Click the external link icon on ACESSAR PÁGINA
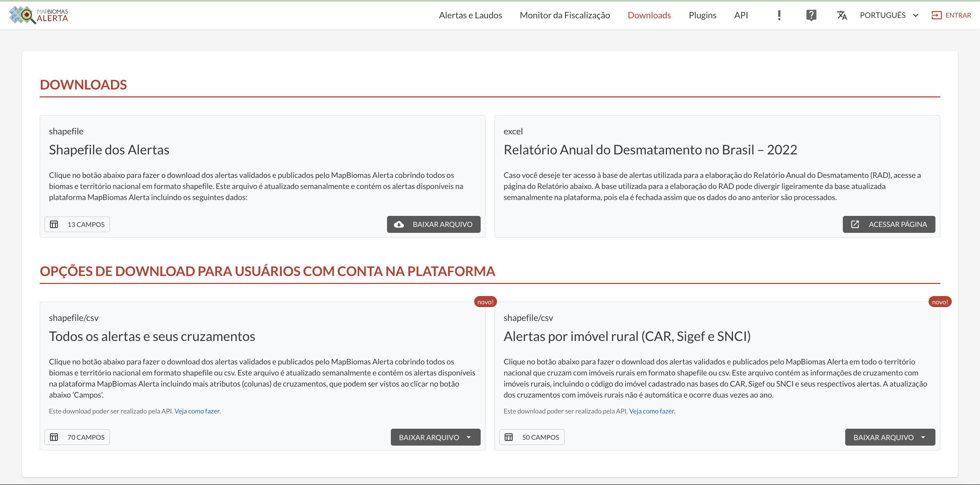Screen dimensions: 980x485 click(x=855, y=225)
